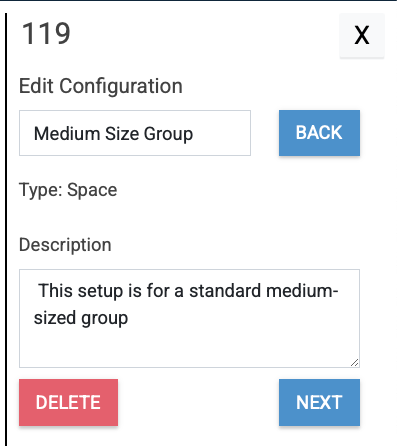
Task: Click the Description label
Action: 65,245
